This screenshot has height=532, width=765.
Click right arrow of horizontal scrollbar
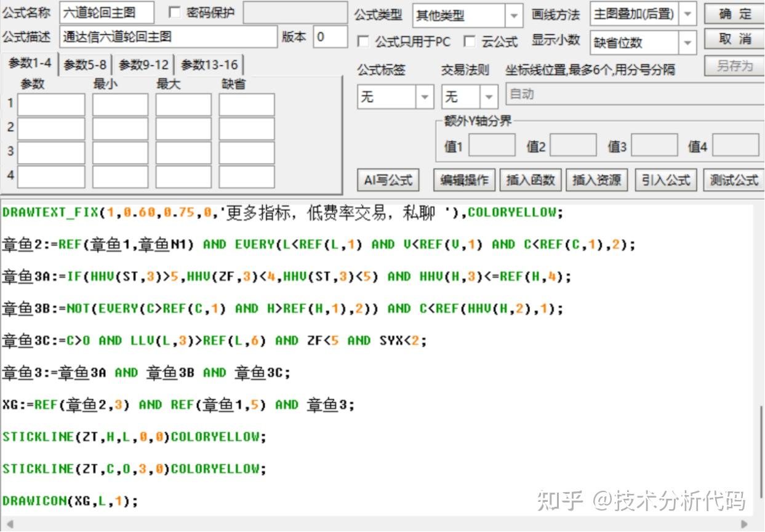click(x=745, y=525)
